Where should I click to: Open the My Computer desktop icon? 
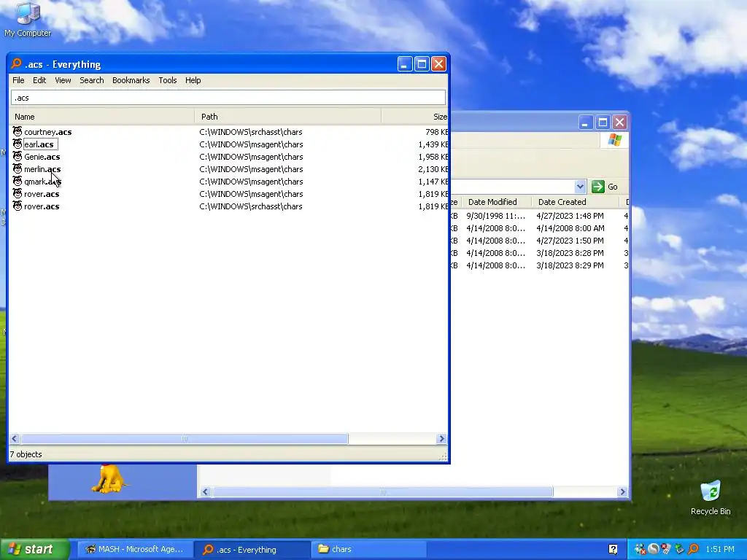coord(28,19)
